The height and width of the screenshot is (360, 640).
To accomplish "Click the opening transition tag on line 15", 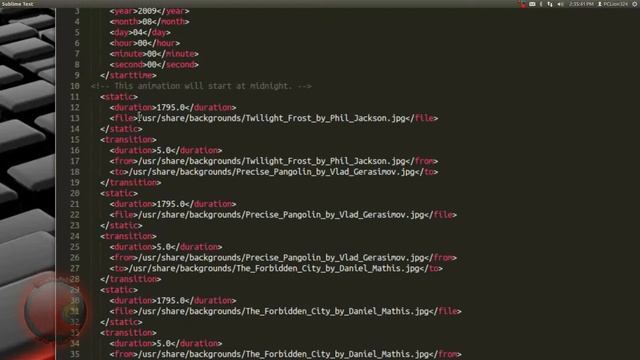I will click(x=128, y=140).
